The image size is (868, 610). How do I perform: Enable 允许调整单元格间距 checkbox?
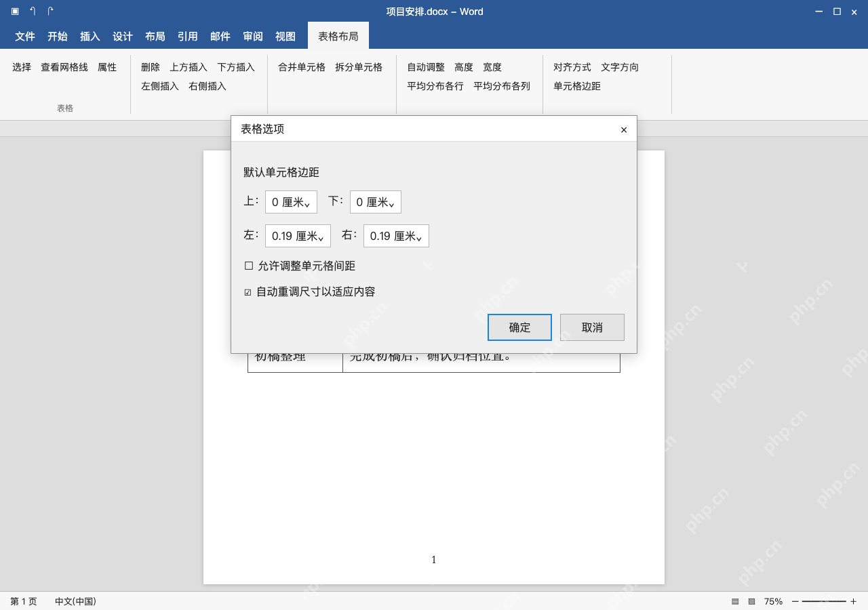pyautogui.click(x=249, y=266)
